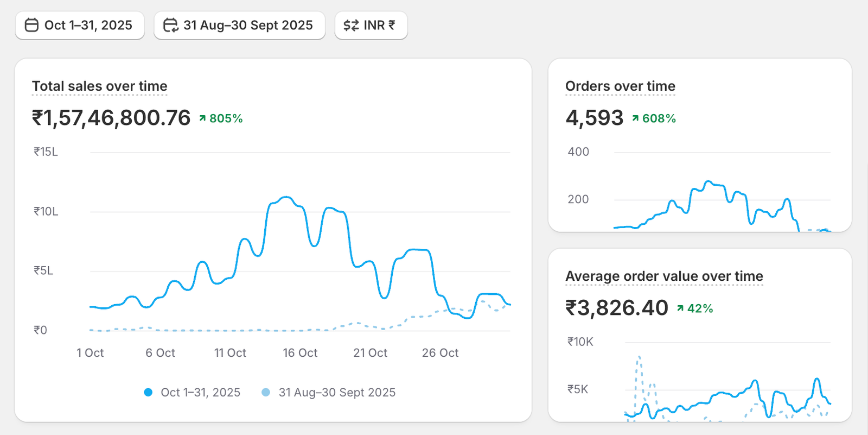Screen dimensions: 868x435
Task: Open the Average order value over time report
Action: point(664,276)
